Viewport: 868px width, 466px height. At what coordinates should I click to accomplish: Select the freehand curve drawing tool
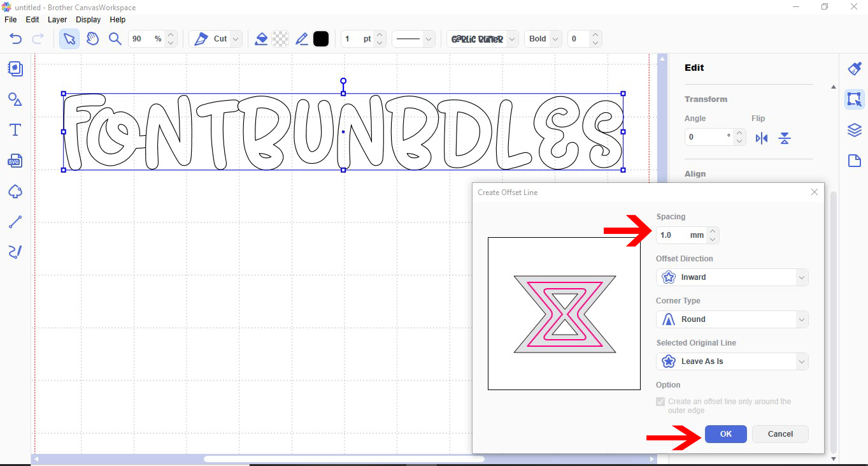coord(15,252)
